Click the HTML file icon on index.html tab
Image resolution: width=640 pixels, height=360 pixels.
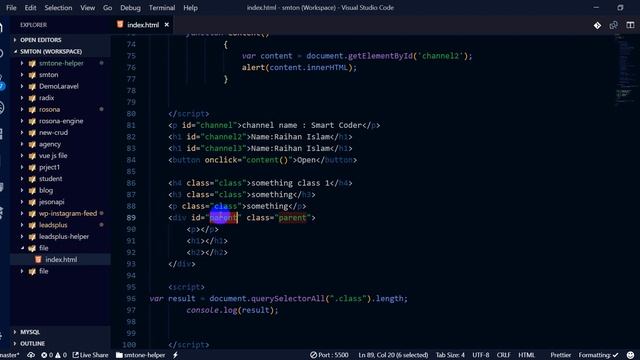coord(120,24)
